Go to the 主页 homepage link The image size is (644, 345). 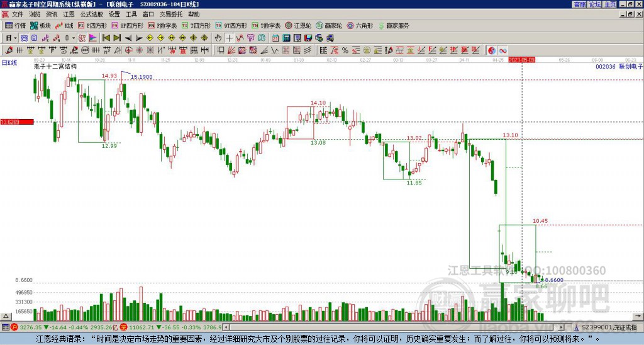(609, 4)
